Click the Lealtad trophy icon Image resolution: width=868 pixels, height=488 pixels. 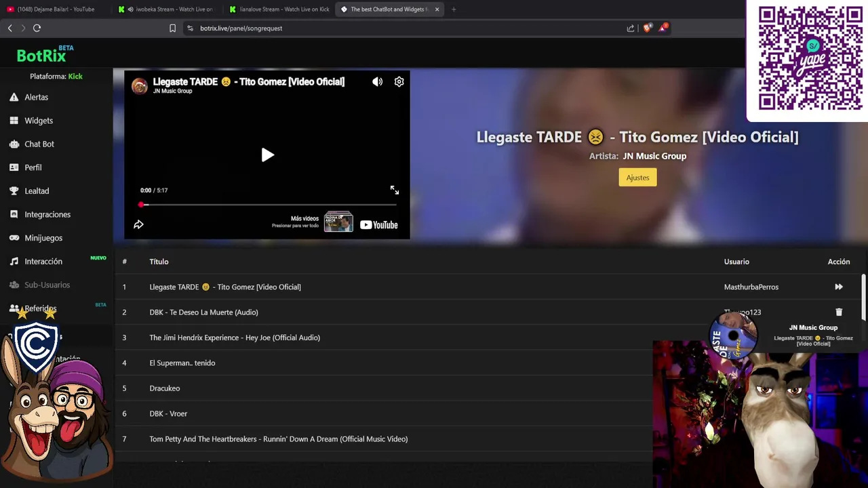pos(14,191)
